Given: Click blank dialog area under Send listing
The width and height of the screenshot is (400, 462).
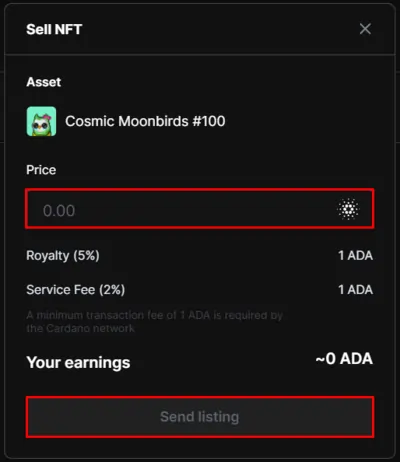Looking at the screenshot, I should click(200, 448).
